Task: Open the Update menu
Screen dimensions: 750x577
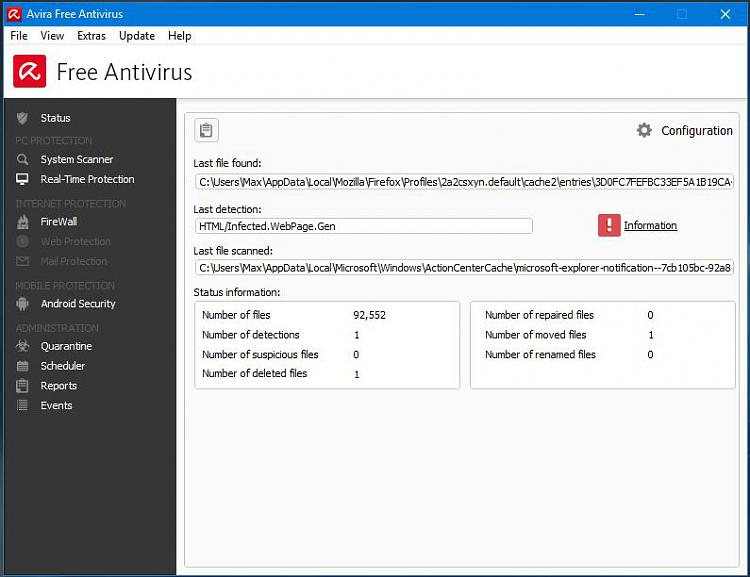Action: (x=136, y=36)
